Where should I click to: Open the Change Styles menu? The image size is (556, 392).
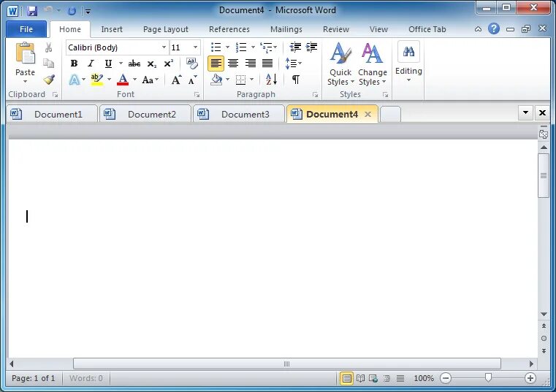point(373,64)
